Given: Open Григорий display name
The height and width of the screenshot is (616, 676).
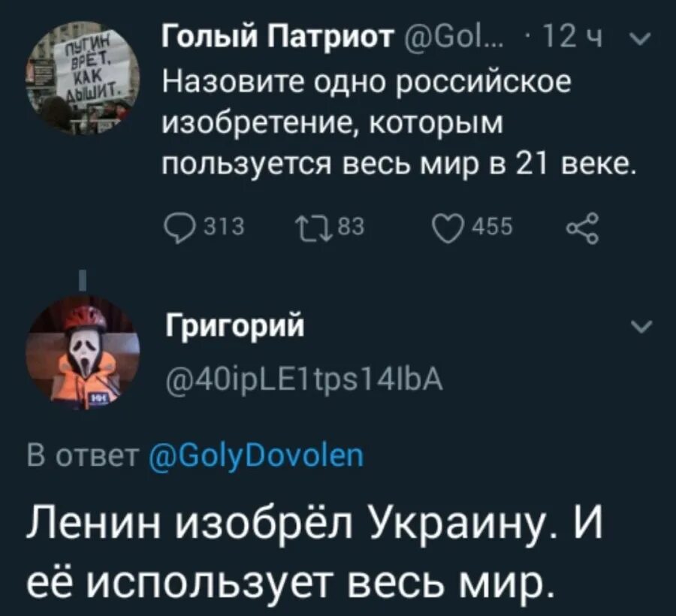Looking at the screenshot, I should (235, 327).
